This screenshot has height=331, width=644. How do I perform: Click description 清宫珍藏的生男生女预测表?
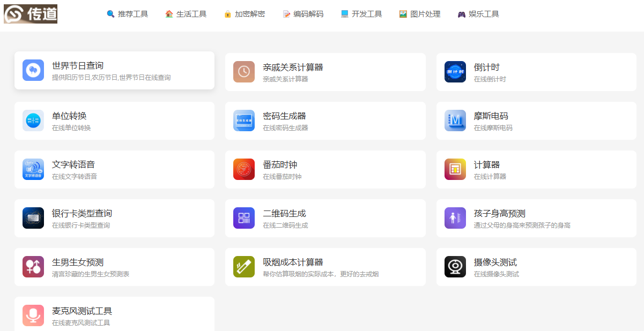click(91, 274)
